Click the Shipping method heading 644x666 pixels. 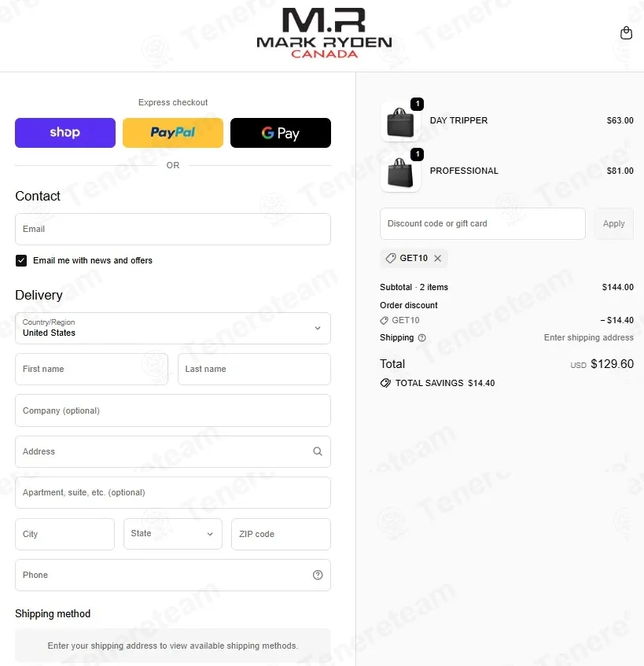(x=53, y=614)
